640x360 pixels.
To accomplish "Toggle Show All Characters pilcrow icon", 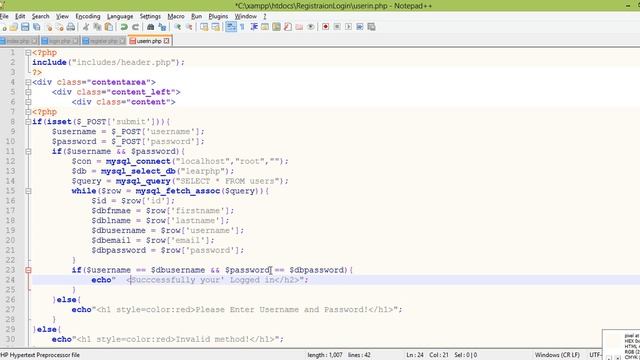I will coord(242,27).
